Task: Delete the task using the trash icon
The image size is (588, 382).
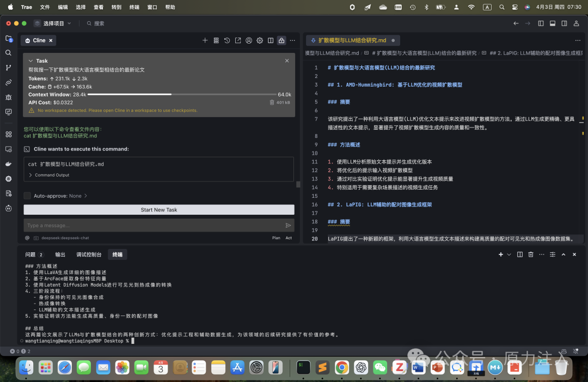Action: 272,102
